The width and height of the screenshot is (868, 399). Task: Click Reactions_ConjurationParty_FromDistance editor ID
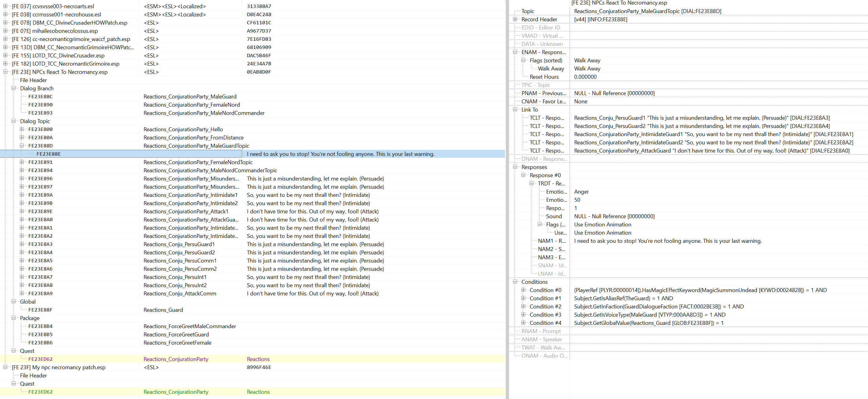(x=194, y=137)
